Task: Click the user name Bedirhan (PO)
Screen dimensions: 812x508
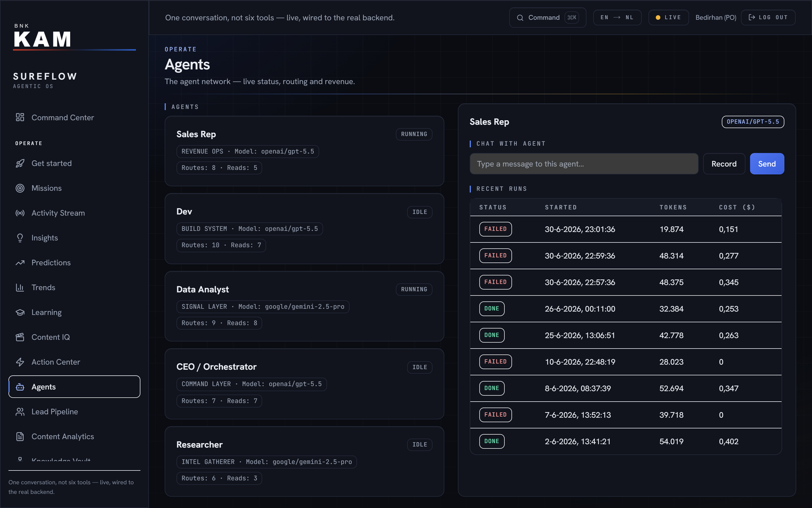Action: click(x=716, y=17)
